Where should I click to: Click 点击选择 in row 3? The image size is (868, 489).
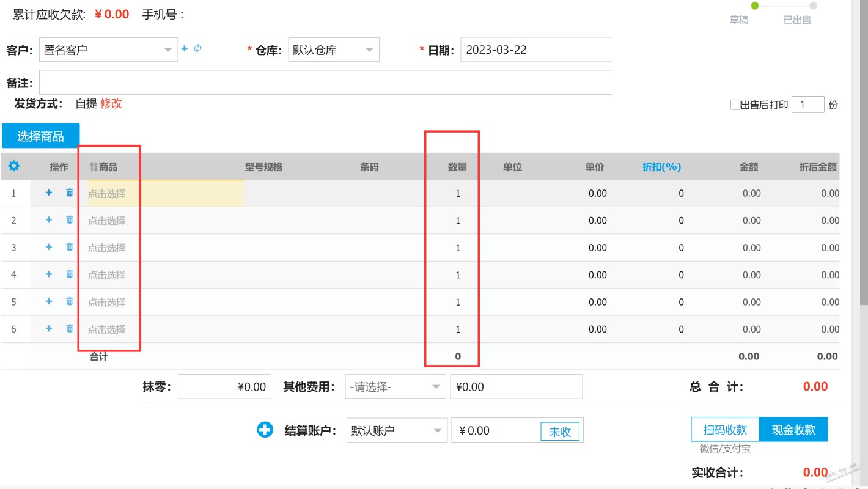click(x=106, y=248)
